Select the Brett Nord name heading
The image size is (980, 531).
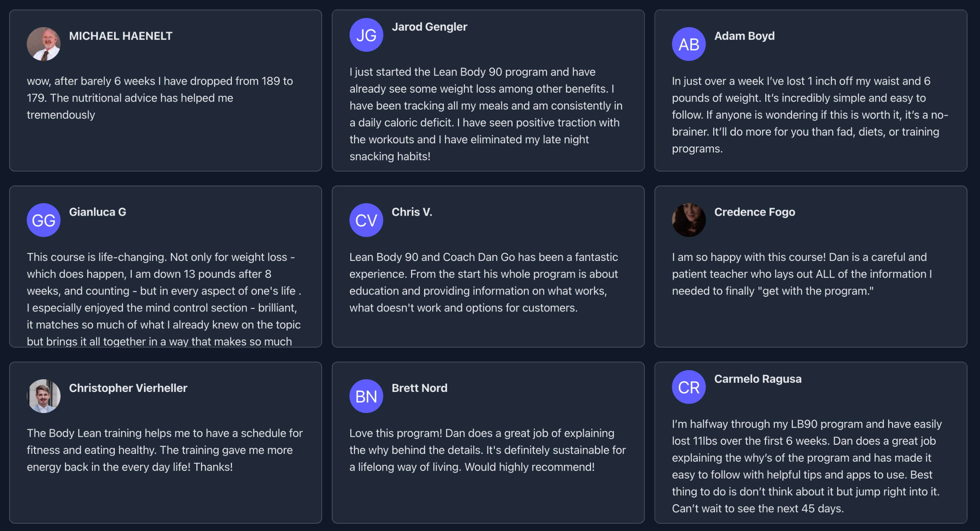[x=419, y=388]
